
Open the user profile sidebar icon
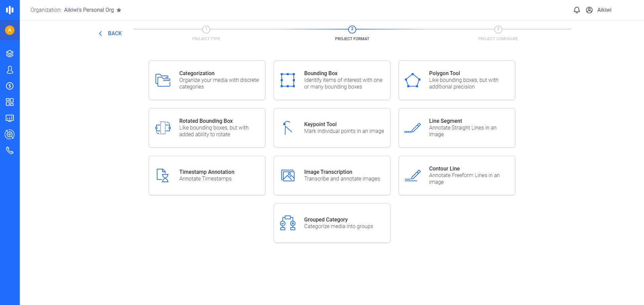point(10,70)
